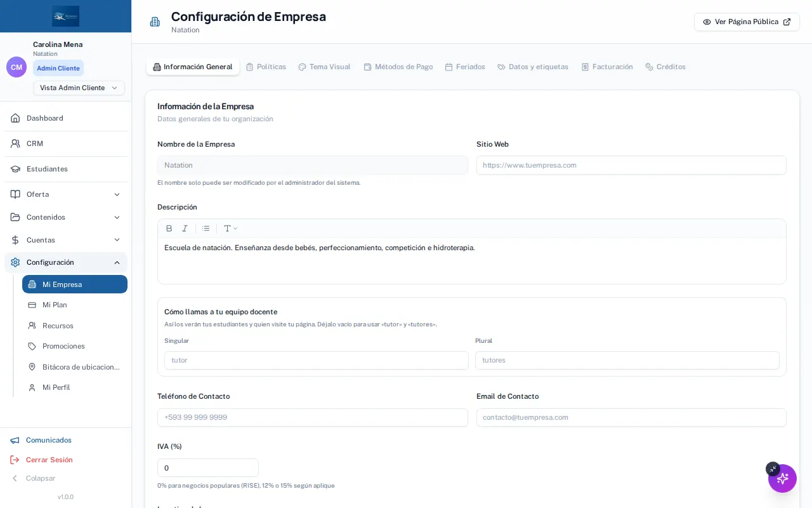Open Mi Perfil text in sidebar
The image size is (812, 508).
point(56,387)
